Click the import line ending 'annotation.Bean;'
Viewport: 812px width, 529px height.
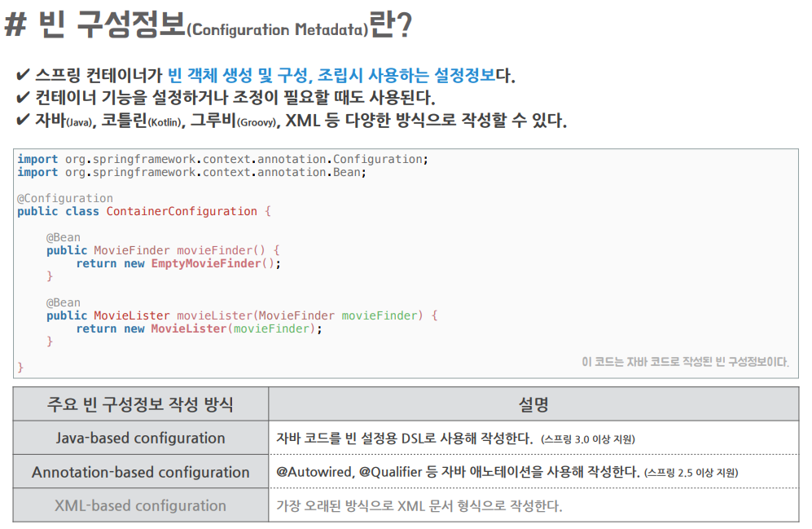click(191, 172)
